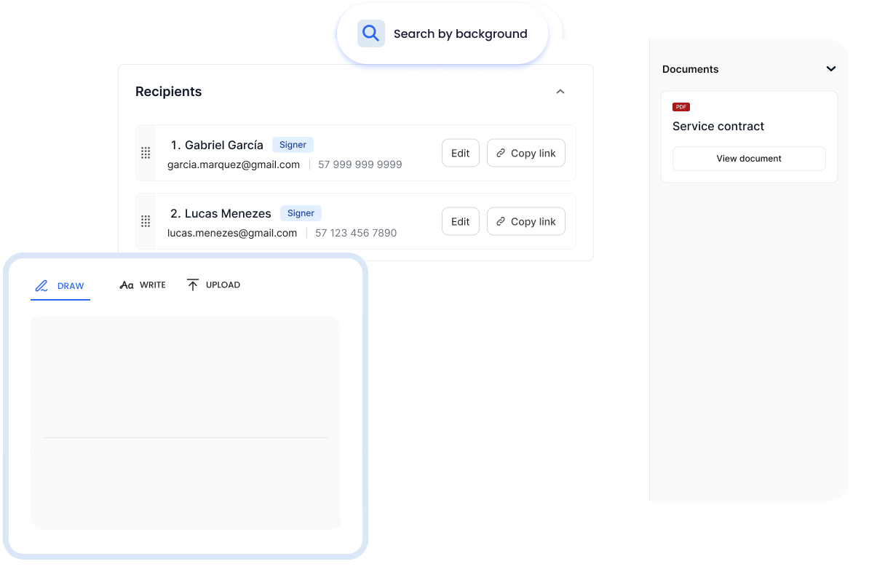Open View document for Service contract
Image resolution: width=869 pixels, height=588 pixels.
click(x=749, y=159)
